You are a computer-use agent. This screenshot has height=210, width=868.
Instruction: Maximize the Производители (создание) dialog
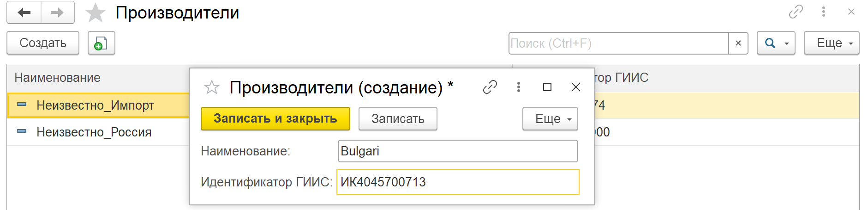click(547, 87)
